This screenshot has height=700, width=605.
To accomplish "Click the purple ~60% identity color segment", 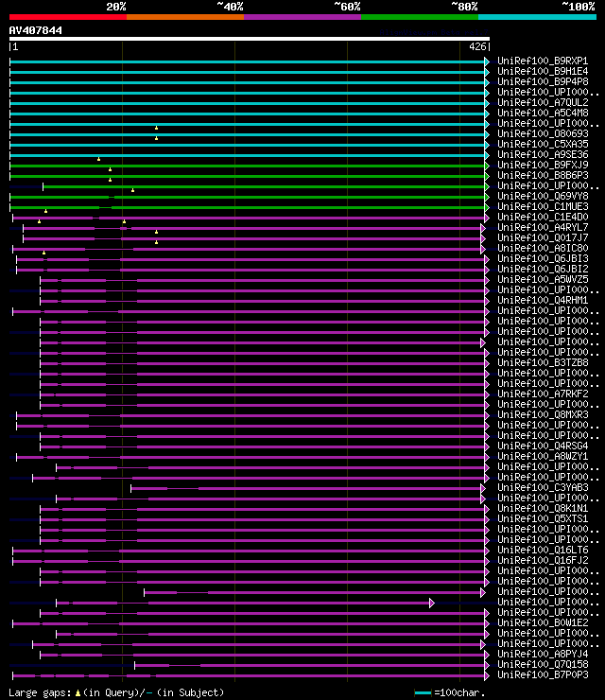I will click(302, 17).
